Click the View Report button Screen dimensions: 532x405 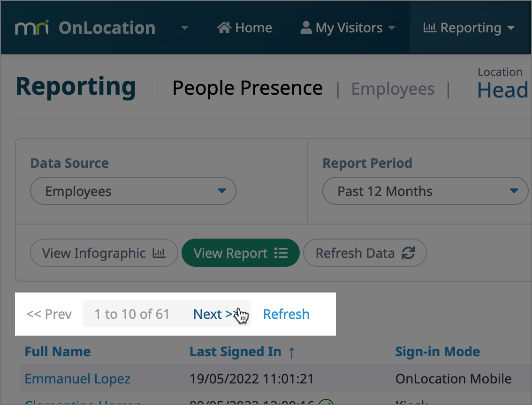point(241,253)
